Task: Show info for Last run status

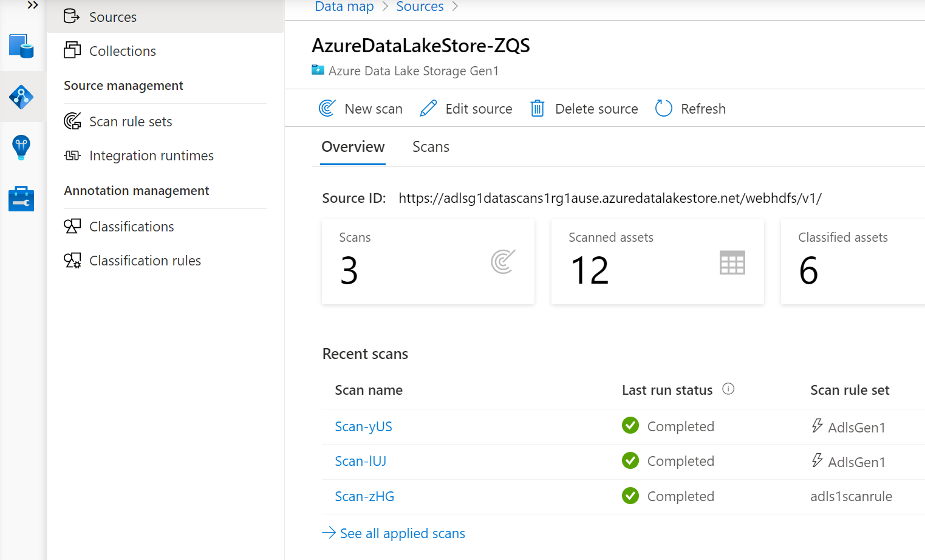Action: (x=728, y=389)
